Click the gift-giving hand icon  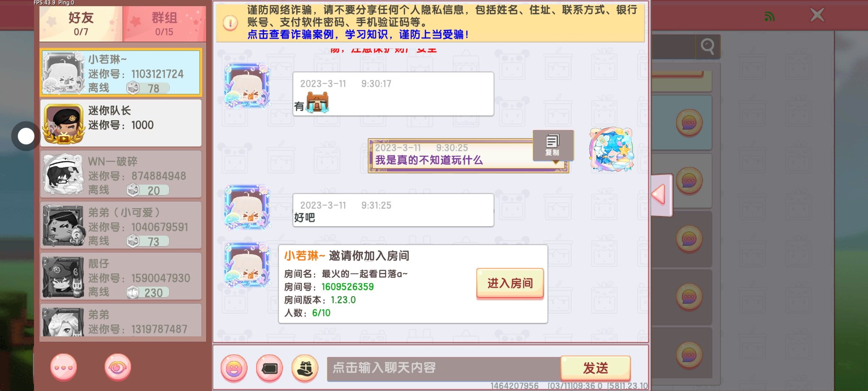click(x=305, y=369)
